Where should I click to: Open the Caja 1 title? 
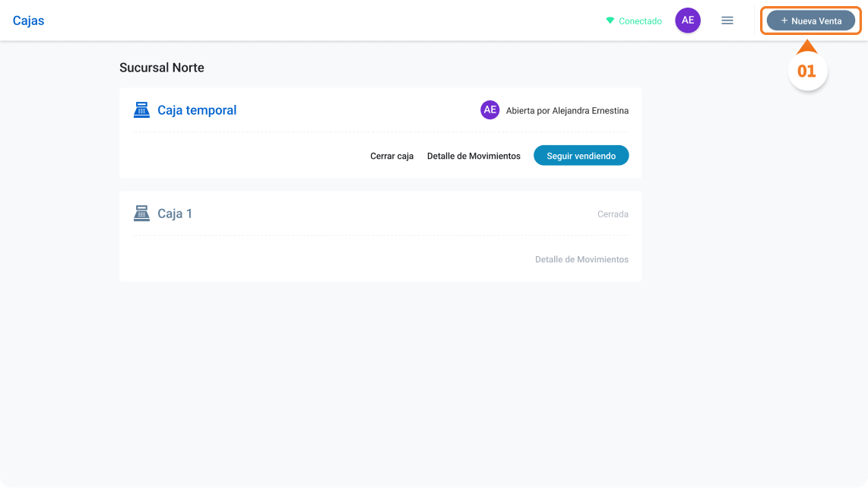175,214
